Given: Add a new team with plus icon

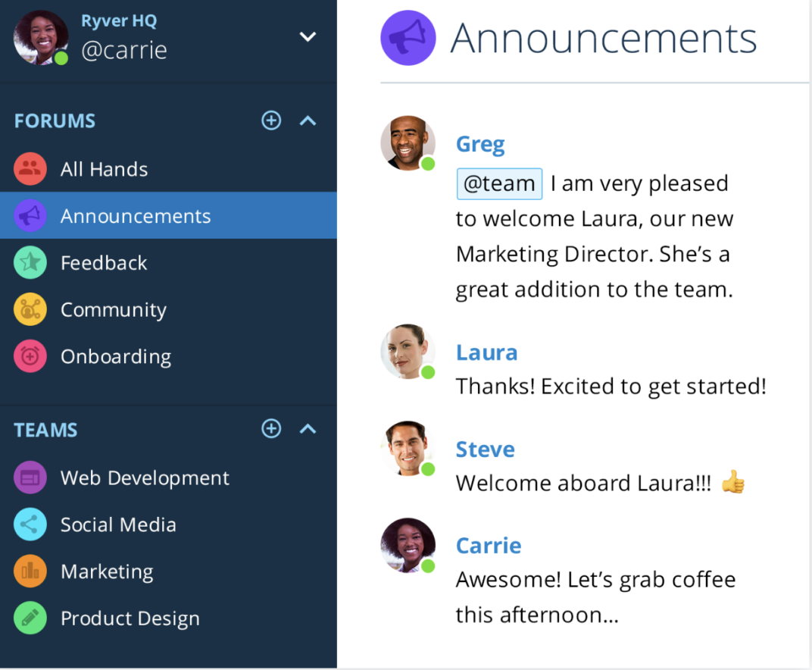Looking at the screenshot, I should coord(271,429).
